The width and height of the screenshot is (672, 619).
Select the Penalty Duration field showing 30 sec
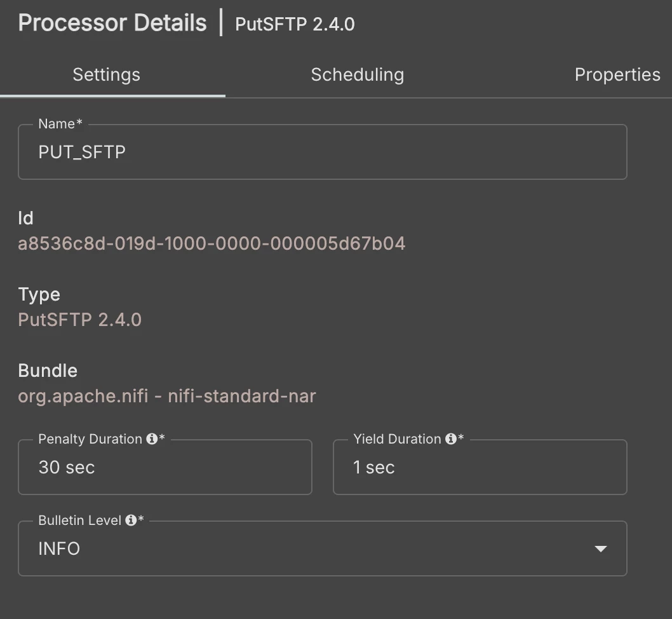[165, 467]
